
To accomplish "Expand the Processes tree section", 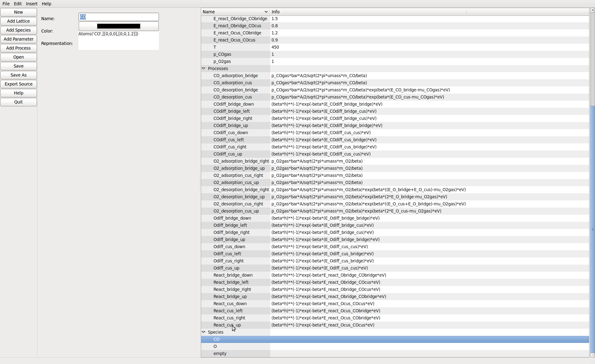I will [204, 68].
